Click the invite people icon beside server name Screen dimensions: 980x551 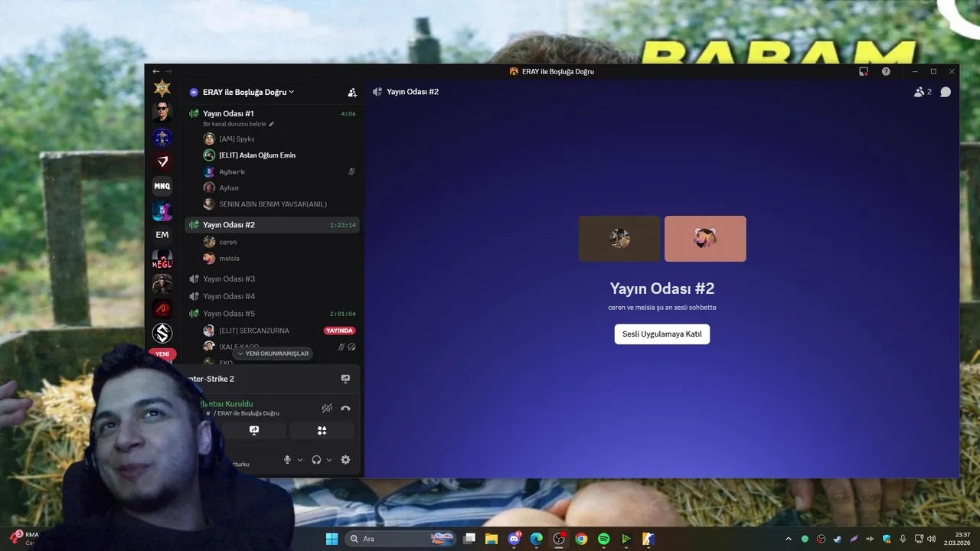(x=352, y=92)
